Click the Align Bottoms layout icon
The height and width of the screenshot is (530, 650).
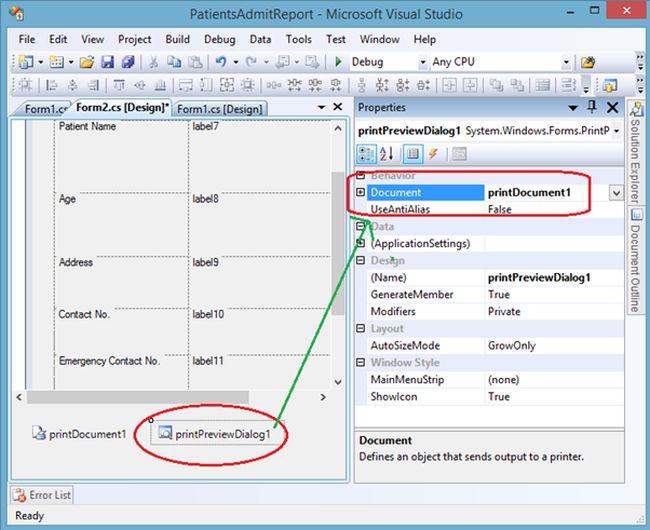pos(160,85)
